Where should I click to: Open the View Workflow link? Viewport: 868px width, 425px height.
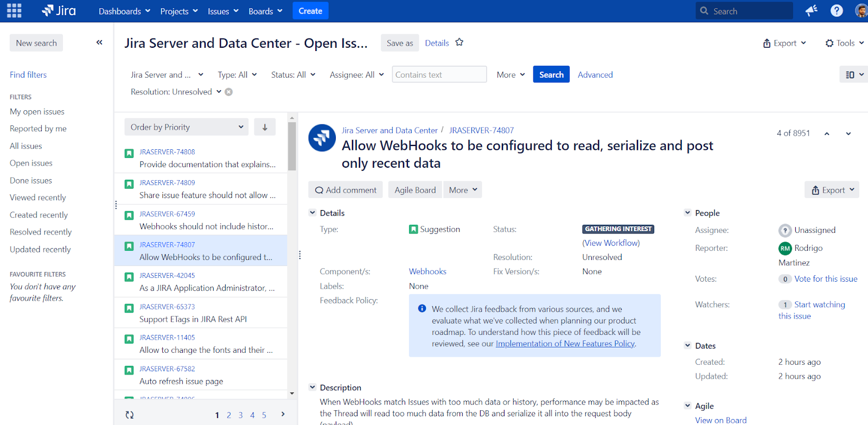[x=611, y=243]
